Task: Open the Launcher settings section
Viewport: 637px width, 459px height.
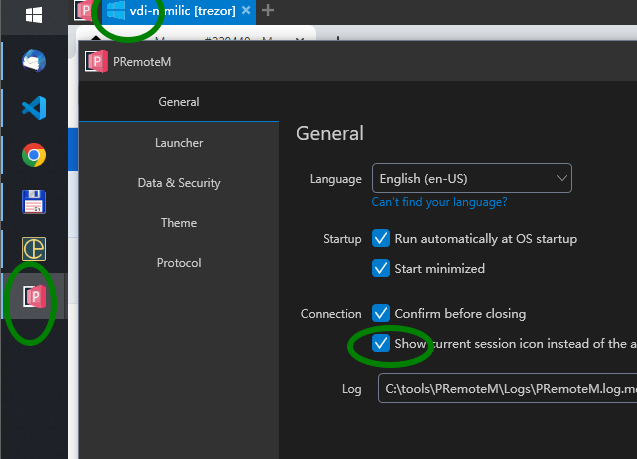Action: [179, 143]
